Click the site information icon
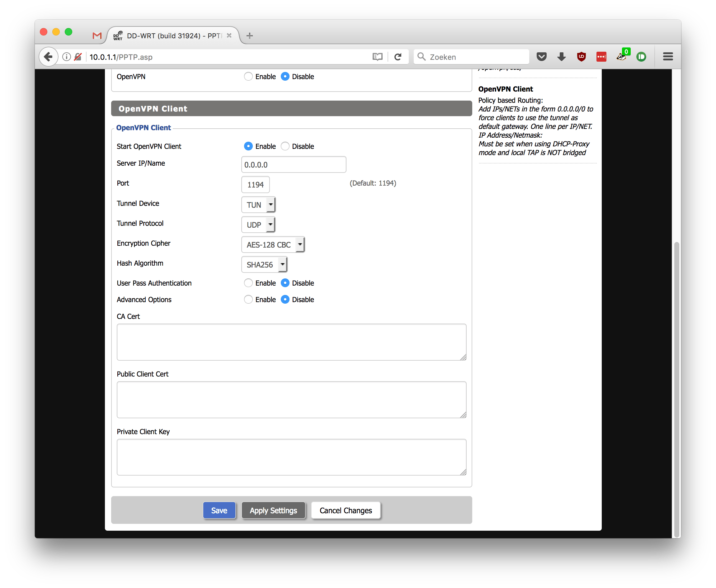 pos(67,57)
